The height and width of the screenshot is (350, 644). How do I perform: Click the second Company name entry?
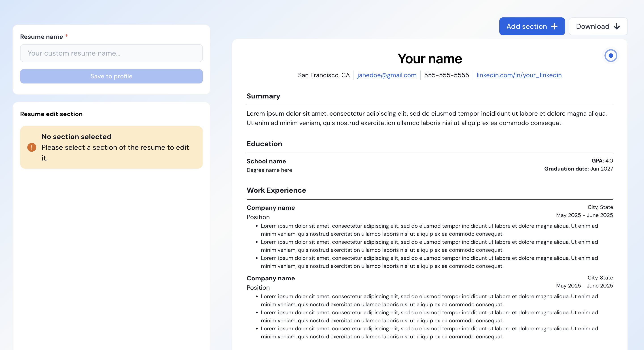pos(271,278)
